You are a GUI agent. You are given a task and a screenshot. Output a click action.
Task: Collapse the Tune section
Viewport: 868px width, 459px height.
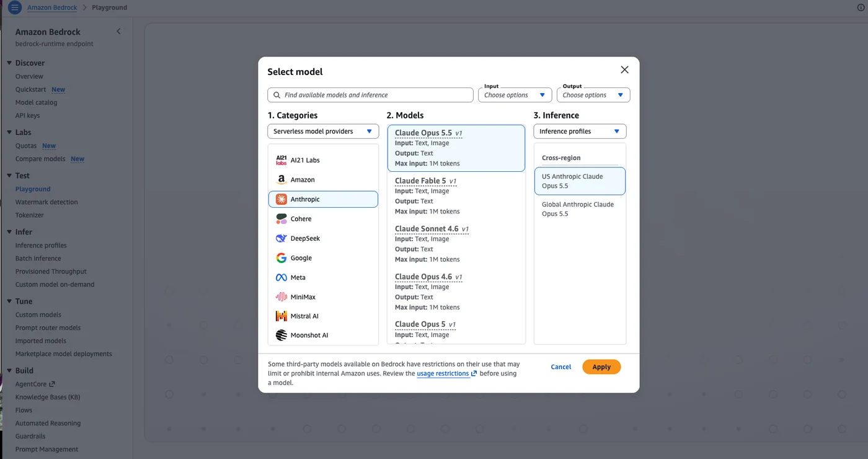click(9, 301)
